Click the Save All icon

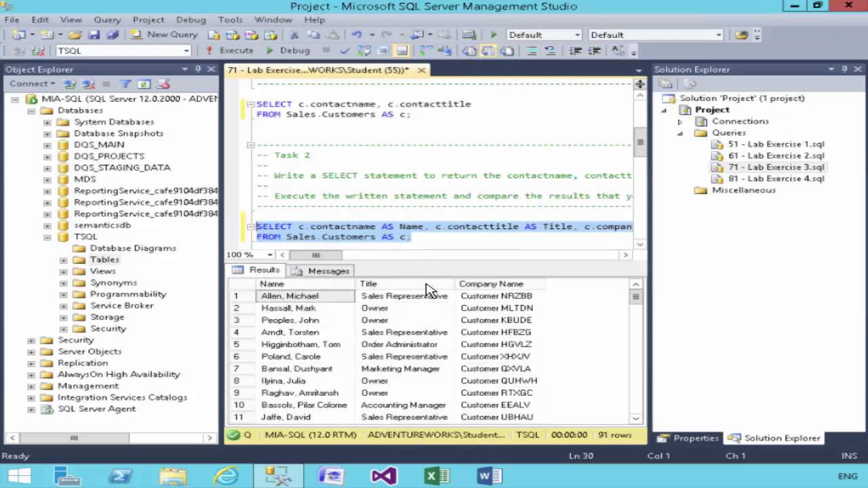coord(112,35)
